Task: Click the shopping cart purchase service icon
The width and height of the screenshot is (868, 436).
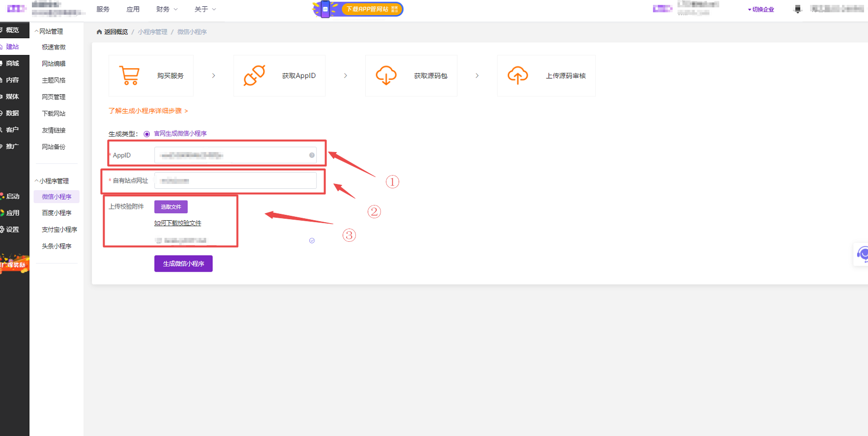Action: point(130,76)
